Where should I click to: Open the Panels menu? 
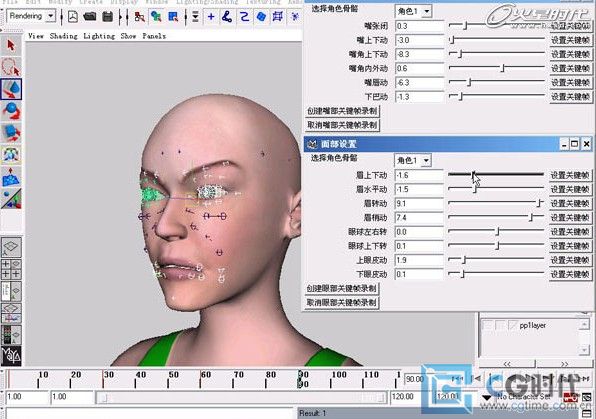[154, 36]
